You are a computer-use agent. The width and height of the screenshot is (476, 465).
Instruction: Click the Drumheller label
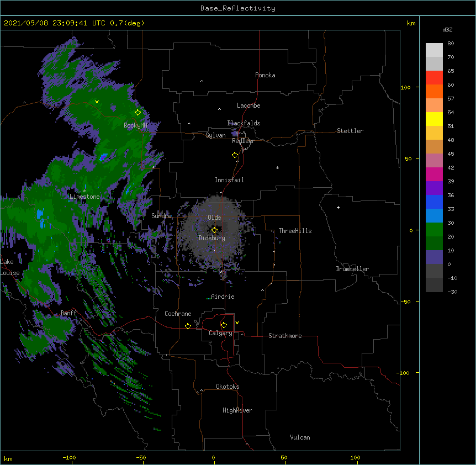352,269
